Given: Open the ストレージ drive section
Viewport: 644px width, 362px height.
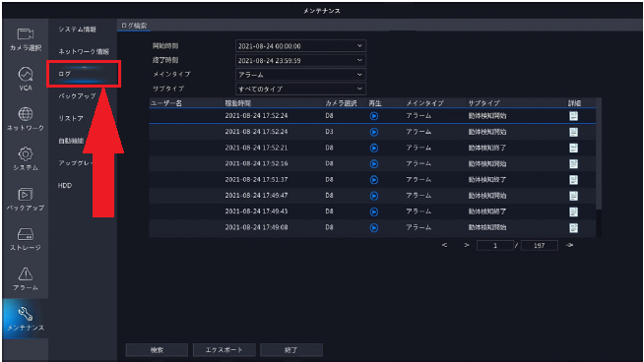Looking at the screenshot, I should (x=26, y=239).
